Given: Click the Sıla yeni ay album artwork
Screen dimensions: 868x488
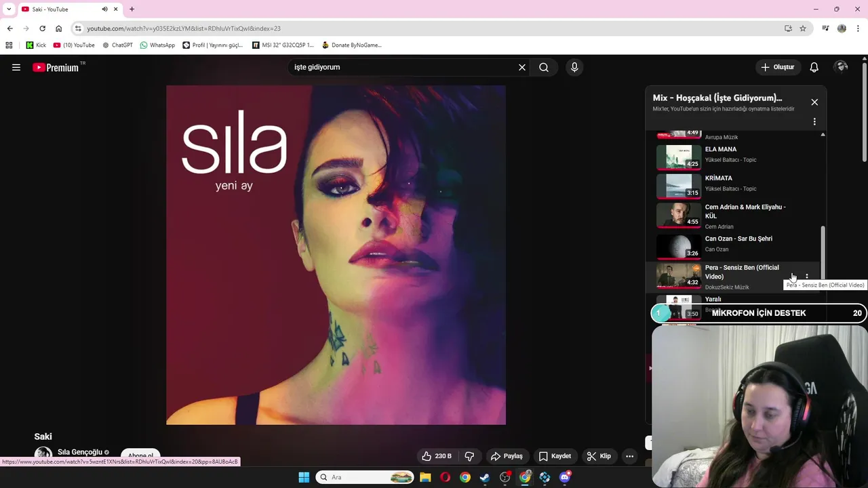Looking at the screenshot, I should pyautogui.click(x=336, y=255).
